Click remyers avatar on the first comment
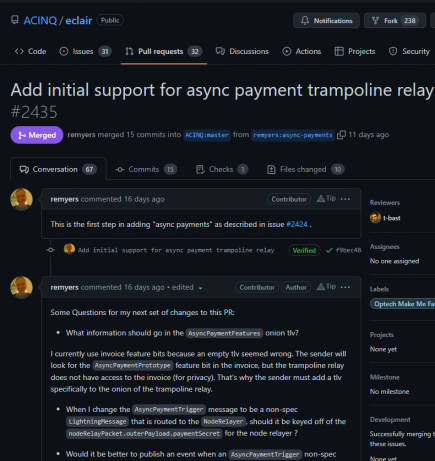Image resolution: width=435 pixels, height=461 pixels. tap(21, 199)
